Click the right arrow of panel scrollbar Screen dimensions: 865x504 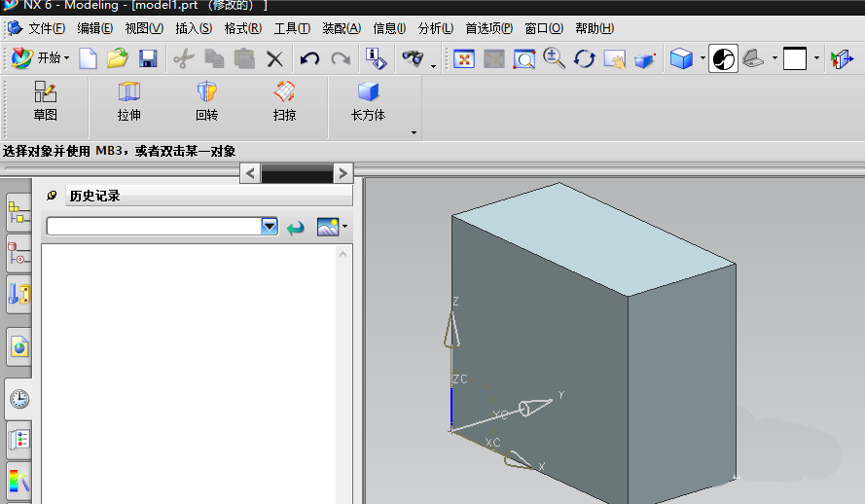point(342,173)
